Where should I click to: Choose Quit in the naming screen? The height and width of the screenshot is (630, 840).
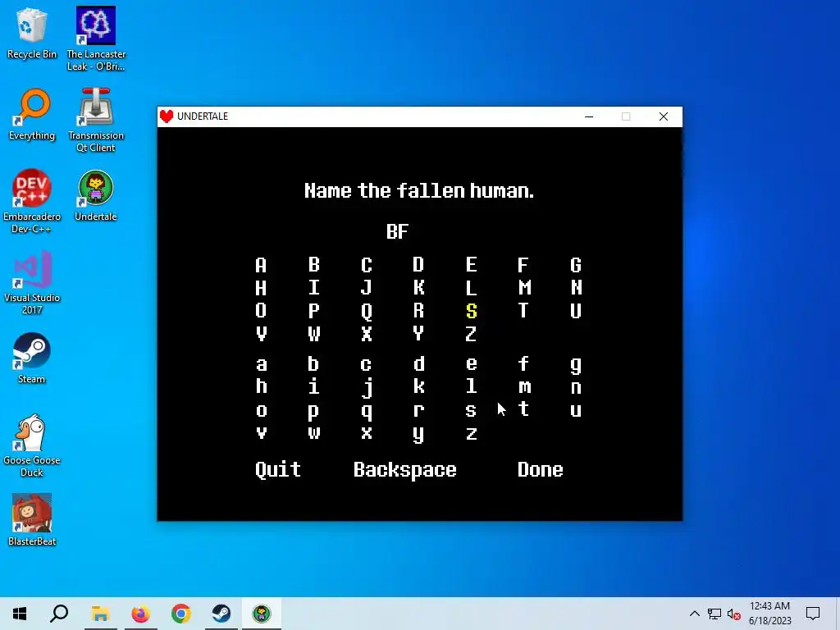[x=278, y=470]
